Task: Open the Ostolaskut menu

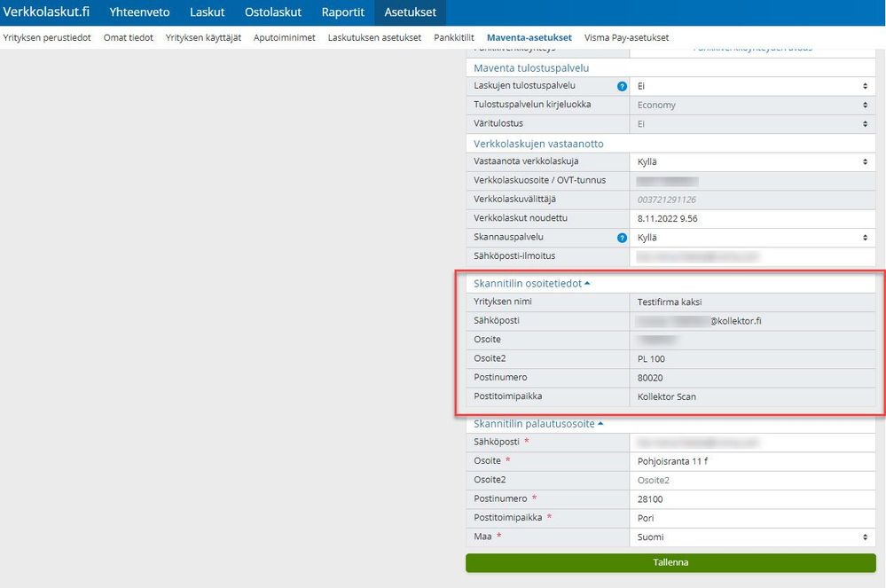Action: [x=273, y=12]
